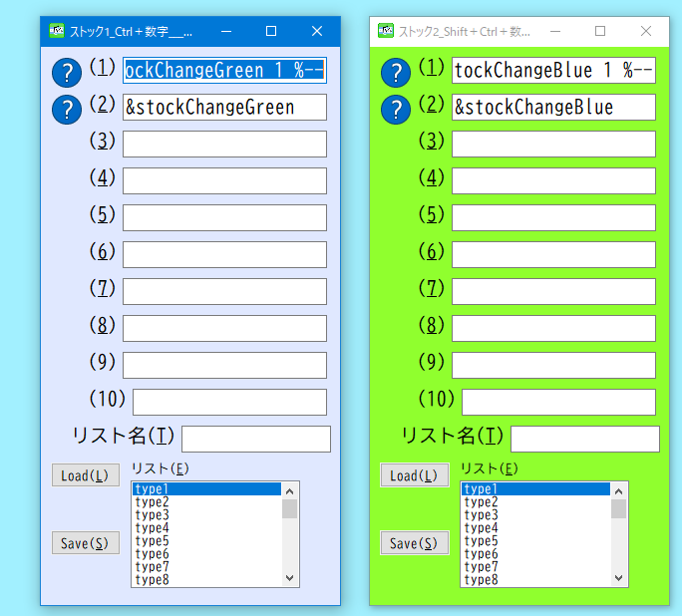This screenshot has width=682, height=616.
Task: Click help icon beside field (1) in green window
Action: point(396,72)
